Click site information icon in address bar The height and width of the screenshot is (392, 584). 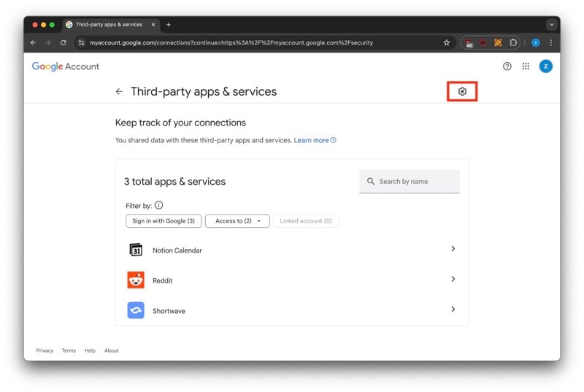82,43
